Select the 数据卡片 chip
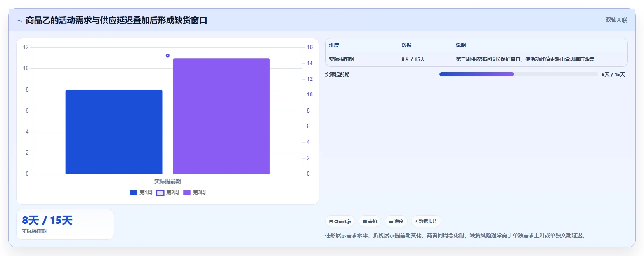This screenshot has height=256, width=644. click(426, 221)
